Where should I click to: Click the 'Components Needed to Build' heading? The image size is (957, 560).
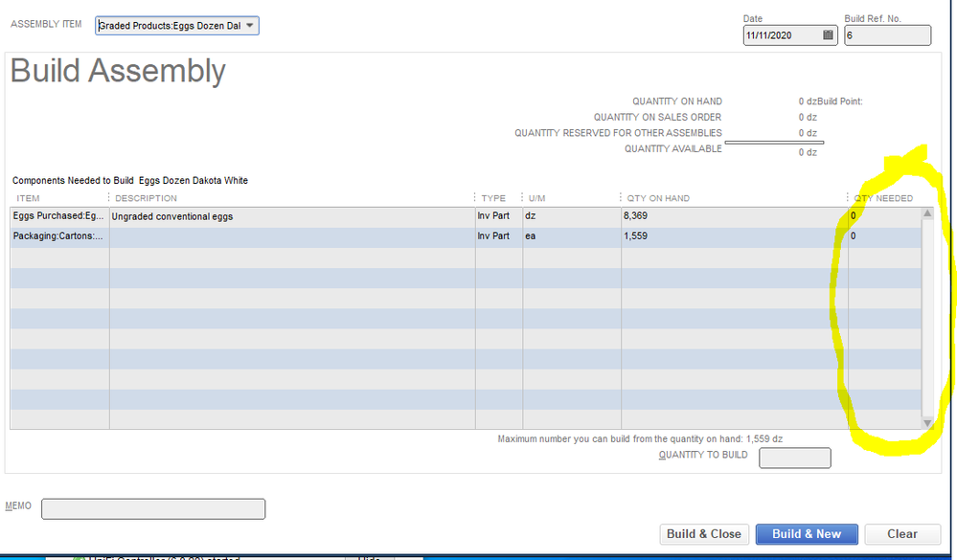pos(130,181)
